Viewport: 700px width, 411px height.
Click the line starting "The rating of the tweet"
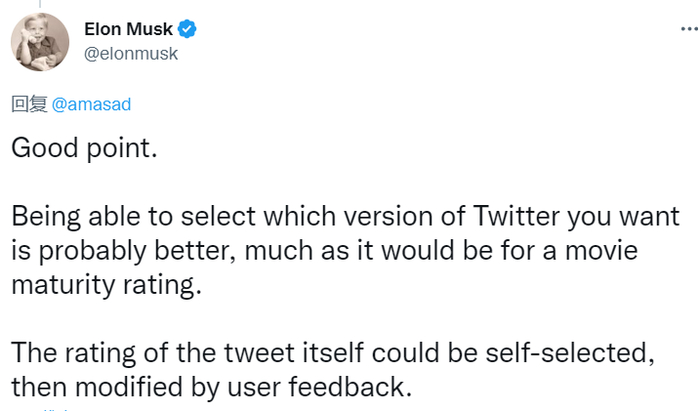(x=339, y=352)
